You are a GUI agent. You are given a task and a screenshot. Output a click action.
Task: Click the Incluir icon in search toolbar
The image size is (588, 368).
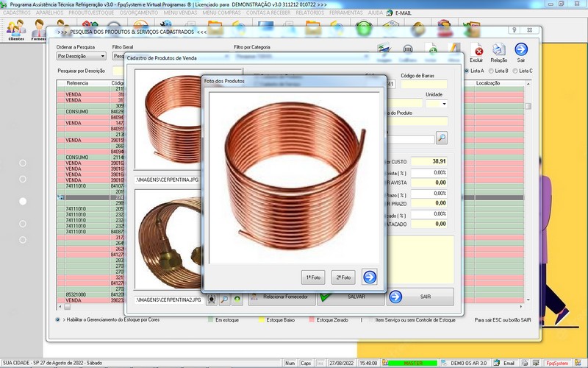(x=431, y=52)
